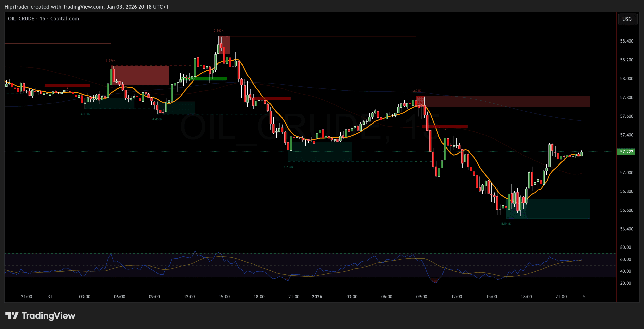The width and height of the screenshot is (644, 329).
Task: Click the green 57.222 current price label
Action: pyautogui.click(x=626, y=152)
